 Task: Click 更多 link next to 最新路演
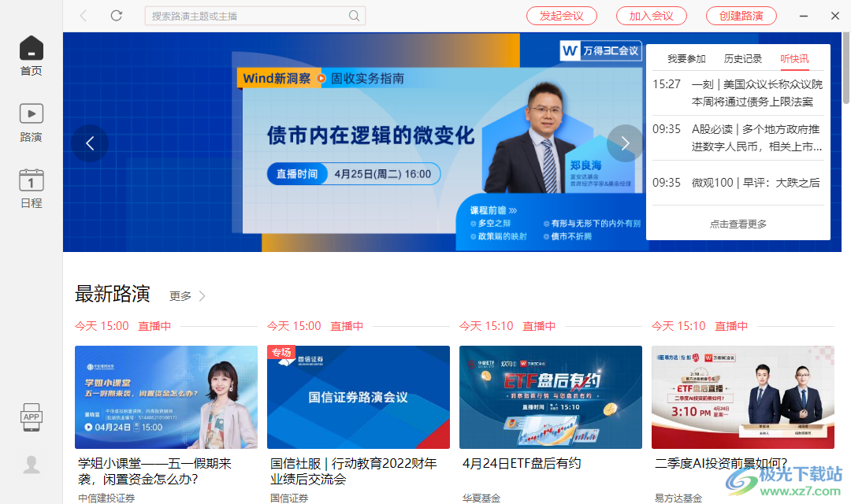coord(180,296)
